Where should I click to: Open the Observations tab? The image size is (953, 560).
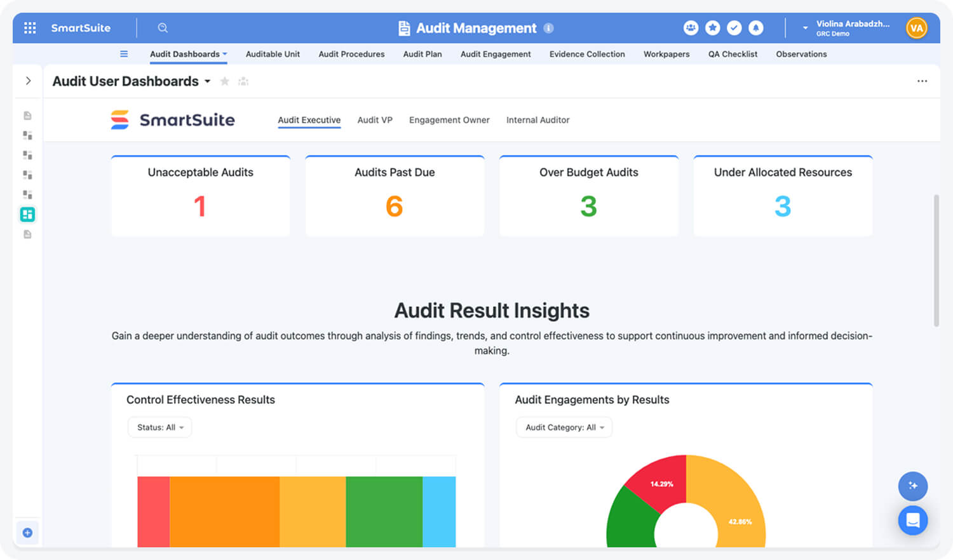click(x=801, y=54)
